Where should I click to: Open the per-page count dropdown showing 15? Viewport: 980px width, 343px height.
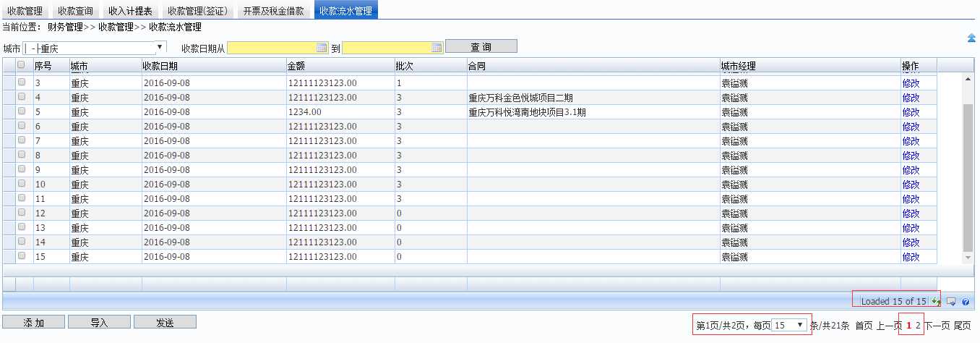(x=790, y=326)
